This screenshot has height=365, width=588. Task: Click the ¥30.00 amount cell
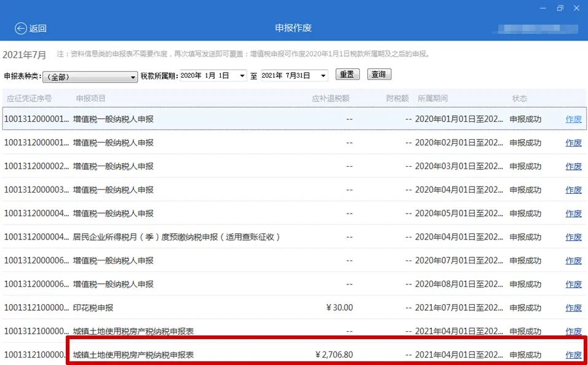340,308
